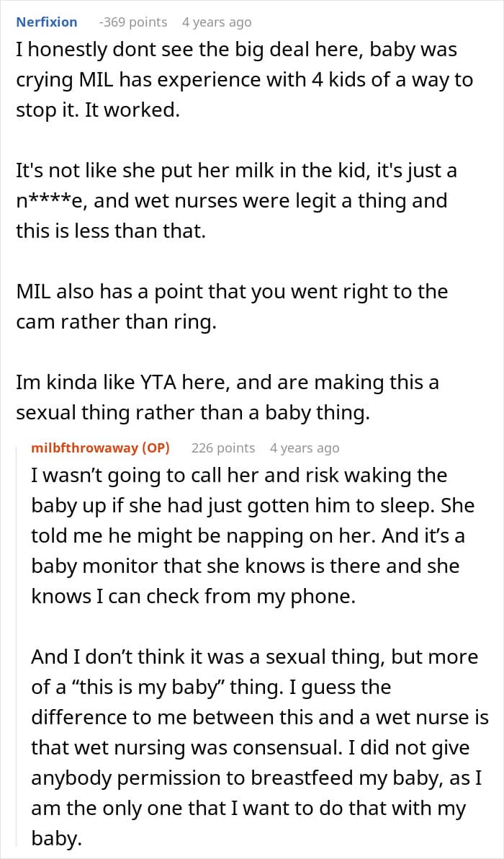Click the paragraph starting "MIL also has a point"
Screen dimensions: 504x859
232,307
